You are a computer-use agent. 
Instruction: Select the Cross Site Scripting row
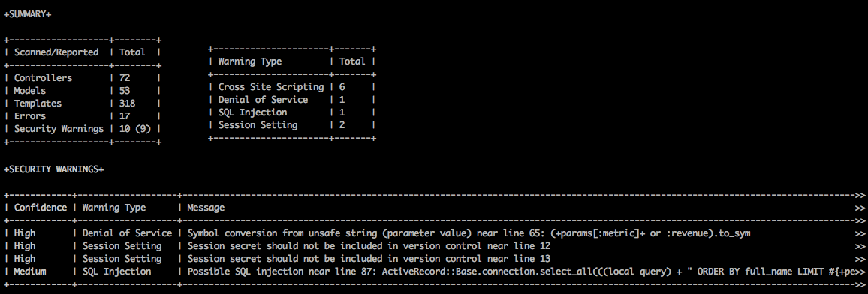click(292, 87)
